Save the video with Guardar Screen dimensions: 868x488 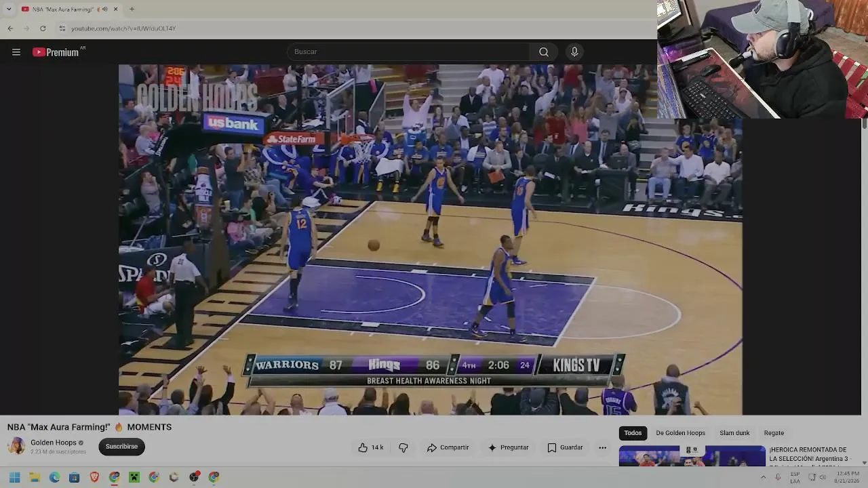[565, 447]
